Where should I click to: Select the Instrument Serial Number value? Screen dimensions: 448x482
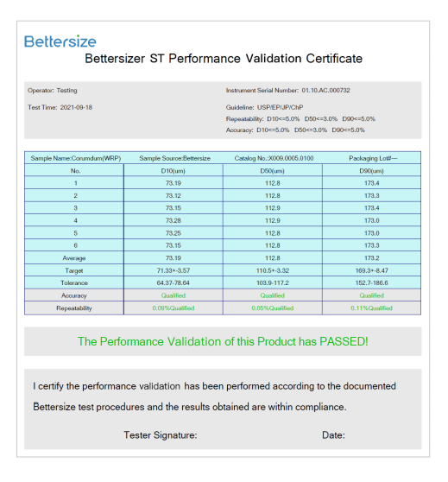point(325,91)
